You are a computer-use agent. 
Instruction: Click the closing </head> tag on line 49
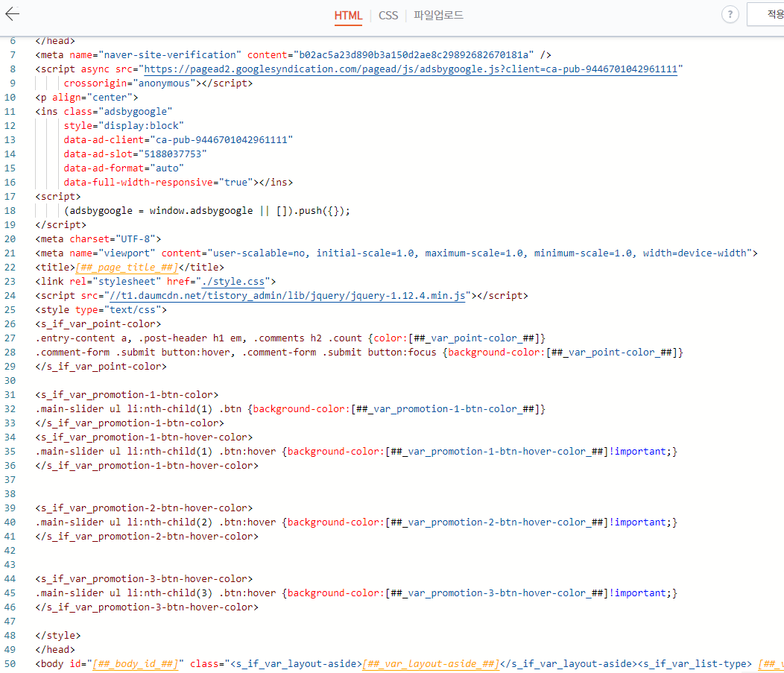55,649
